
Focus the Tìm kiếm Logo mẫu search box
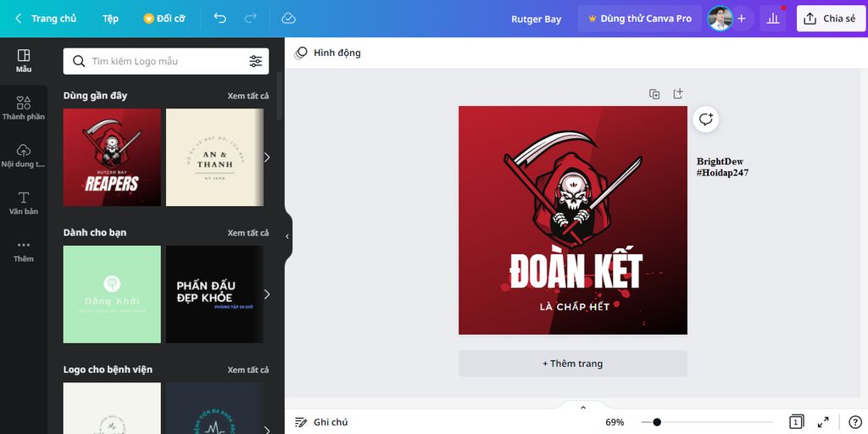coord(166,61)
